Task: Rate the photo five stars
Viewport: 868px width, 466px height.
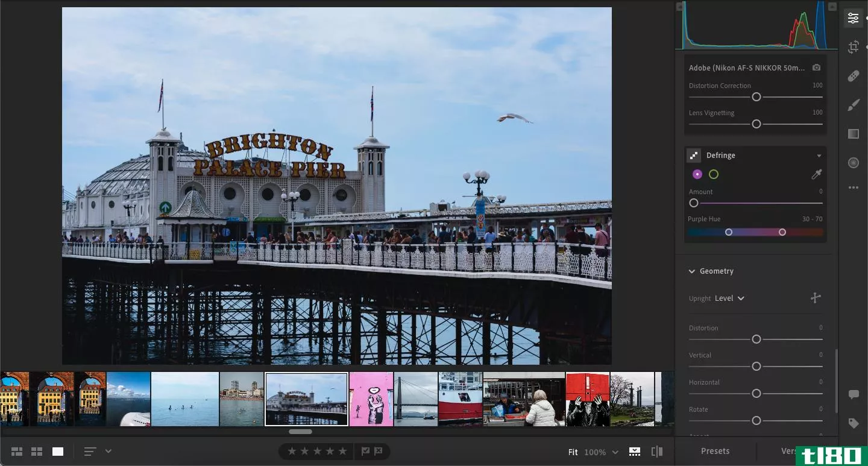Action: [342, 451]
